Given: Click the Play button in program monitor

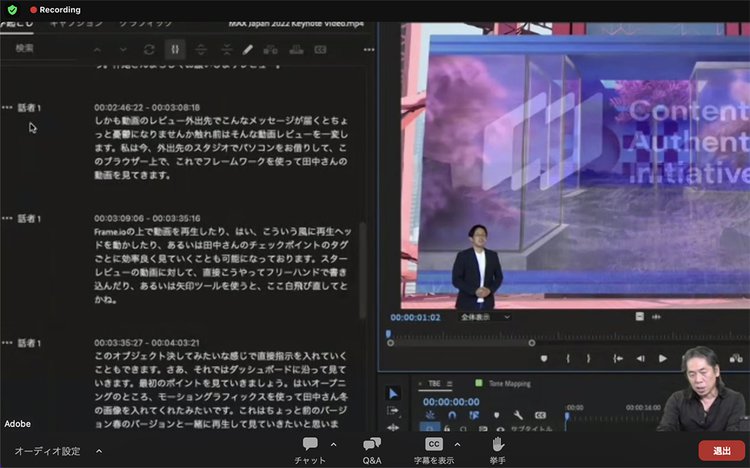Looking at the screenshot, I should click(x=662, y=358).
